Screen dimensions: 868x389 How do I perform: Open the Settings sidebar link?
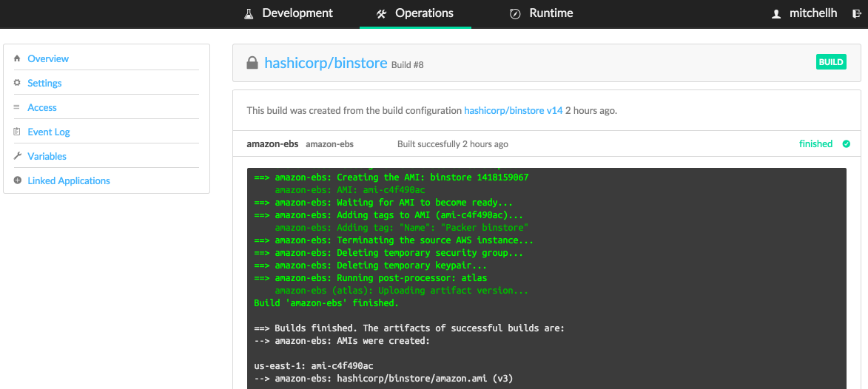coord(45,83)
